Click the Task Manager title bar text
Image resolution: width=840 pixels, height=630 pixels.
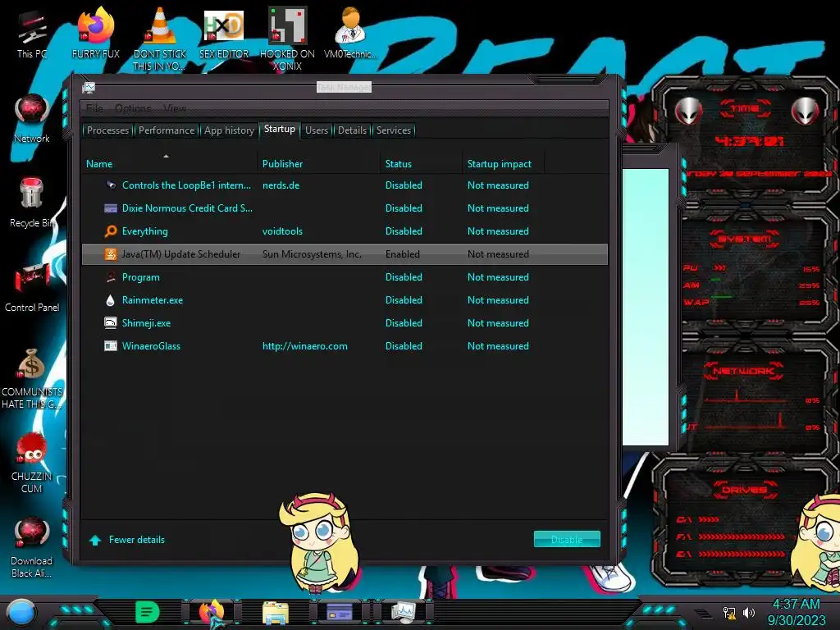[344, 87]
